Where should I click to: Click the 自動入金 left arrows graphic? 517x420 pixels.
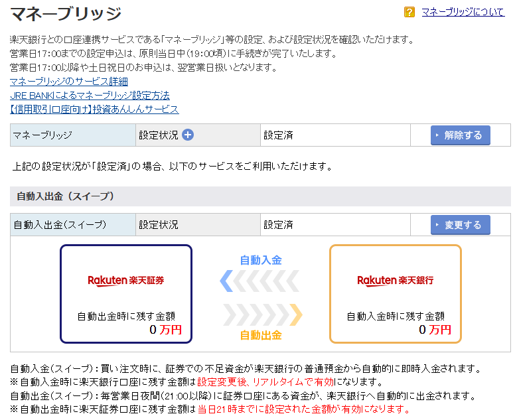point(259,281)
